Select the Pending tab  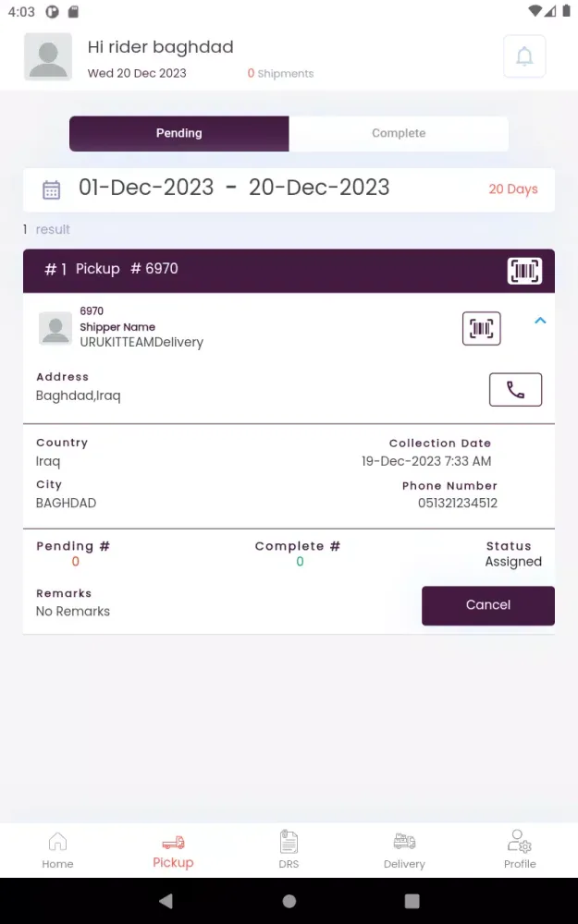click(x=179, y=133)
